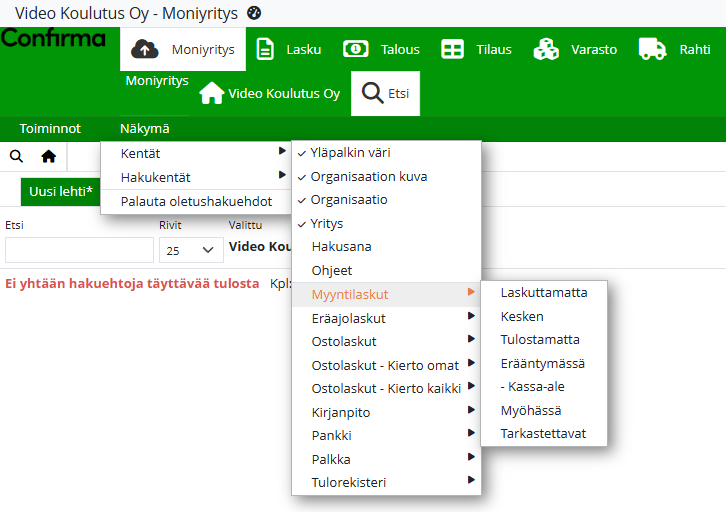726x512 pixels.
Task: Click the Moniyritys cloud upload icon
Action: pyautogui.click(x=146, y=49)
